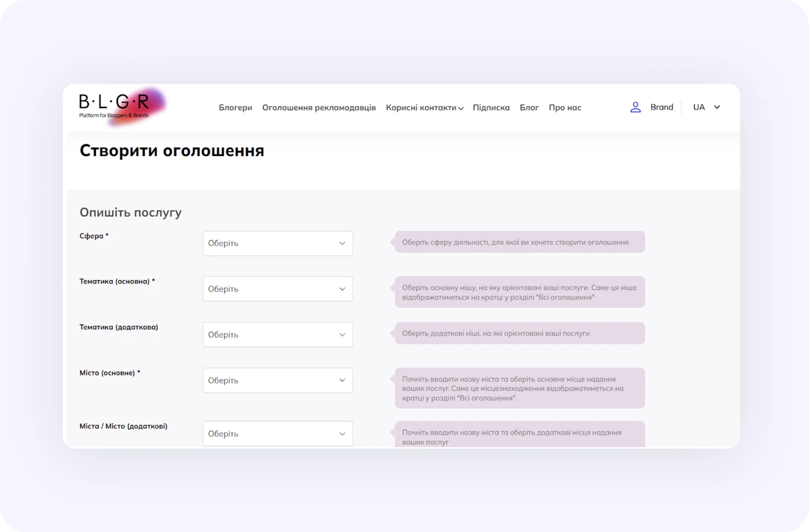Viewport: 809px width, 532px height.
Task: Open the UA language selector
Action: (699, 107)
